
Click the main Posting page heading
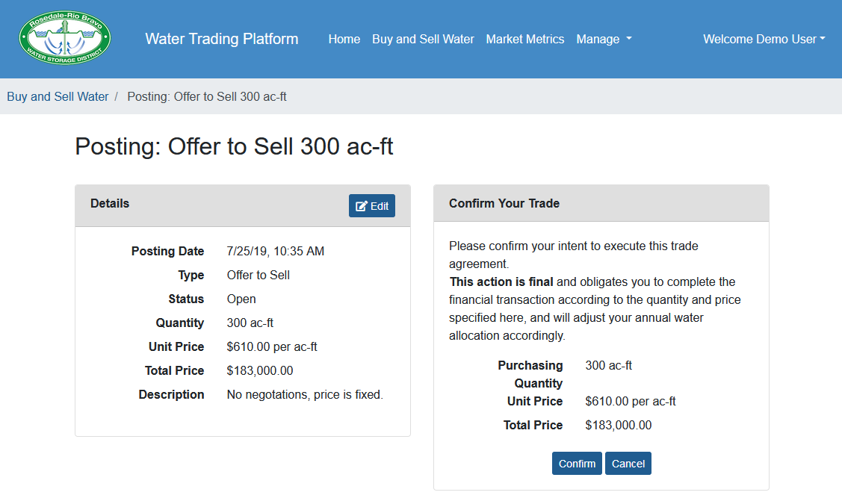(234, 146)
